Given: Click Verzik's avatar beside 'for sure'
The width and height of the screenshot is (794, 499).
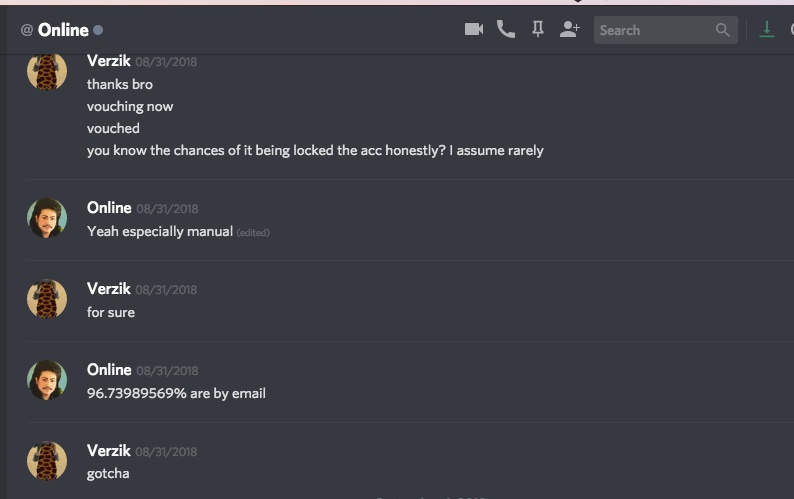Looking at the screenshot, I should point(47,299).
